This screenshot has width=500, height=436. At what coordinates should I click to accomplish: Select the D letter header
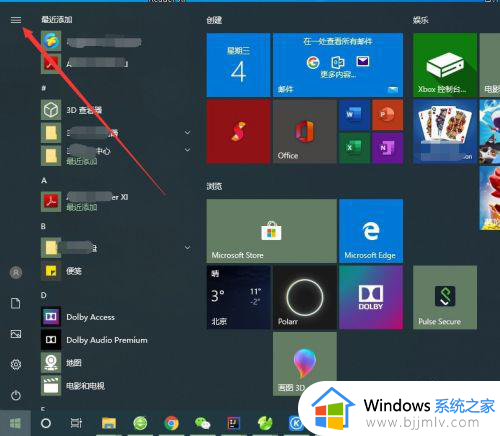point(44,295)
